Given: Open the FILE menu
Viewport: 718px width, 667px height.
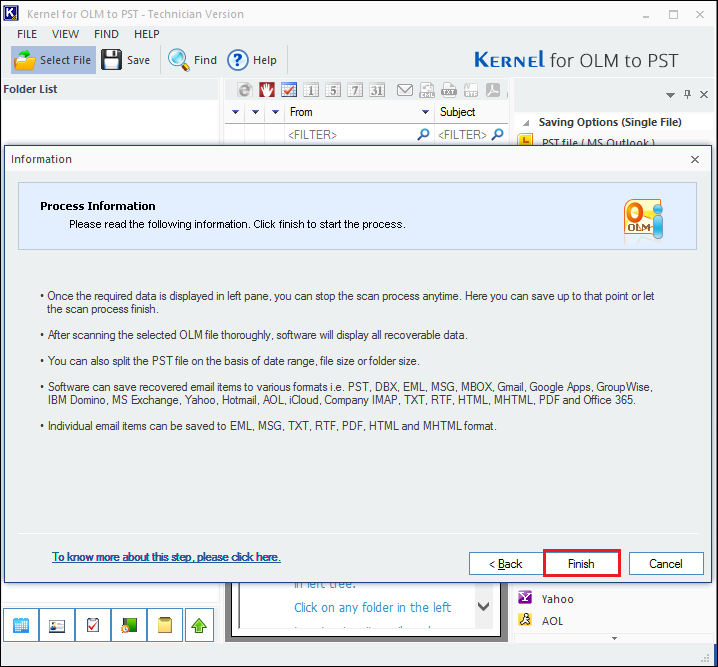Looking at the screenshot, I should click(27, 34).
